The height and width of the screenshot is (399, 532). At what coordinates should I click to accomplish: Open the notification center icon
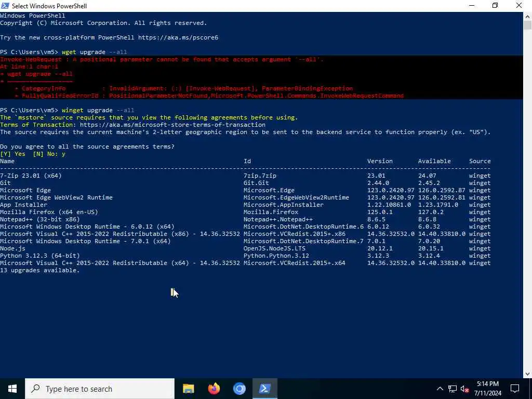coord(515,389)
